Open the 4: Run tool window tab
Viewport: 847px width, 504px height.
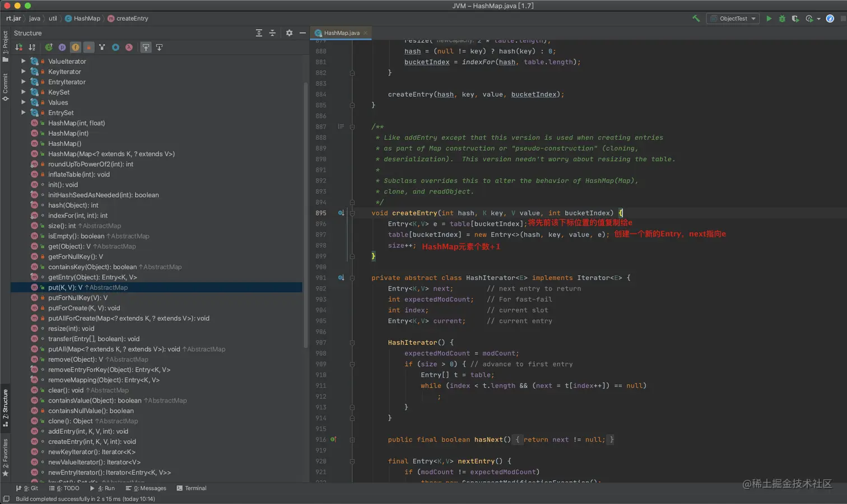click(103, 488)
